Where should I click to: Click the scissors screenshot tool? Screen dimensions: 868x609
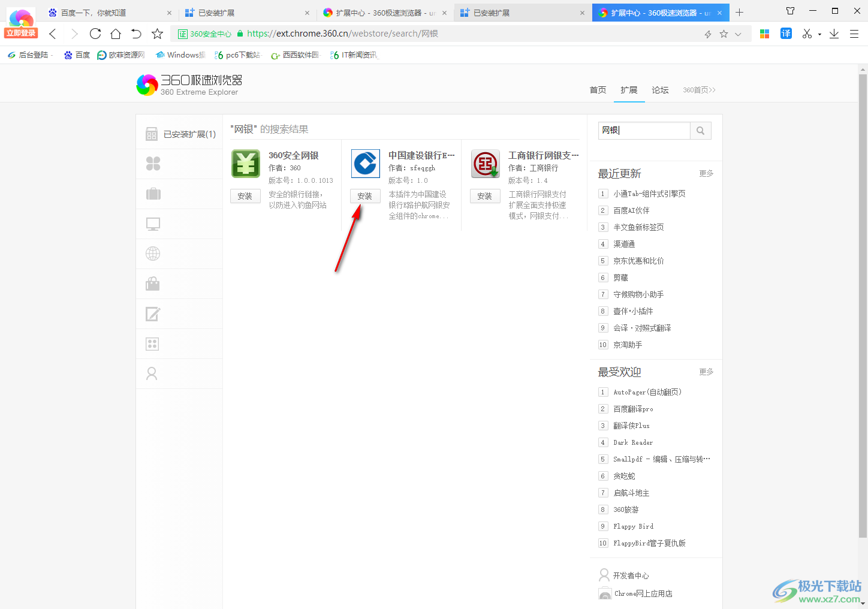coord(807,34)
